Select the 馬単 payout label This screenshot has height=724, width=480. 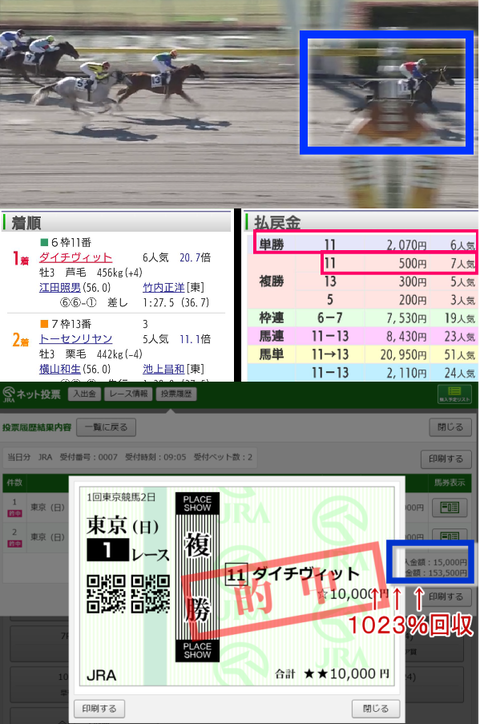(271, 354)
